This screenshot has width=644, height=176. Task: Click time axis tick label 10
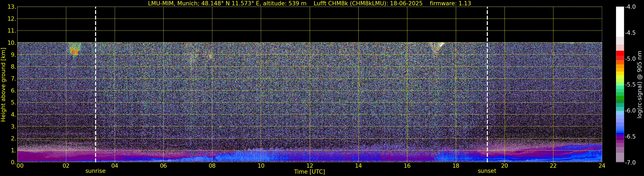[261, 166]
